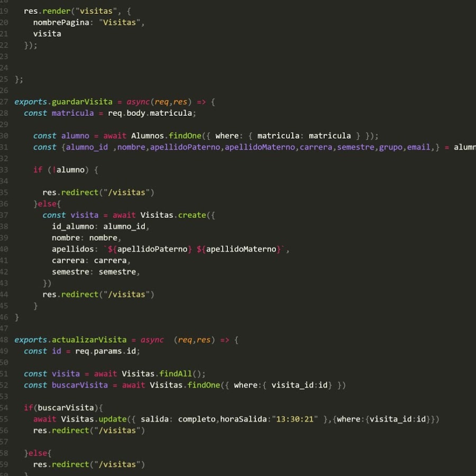Click the buscarVisita constant declaration on line 52

click(80, 385)
